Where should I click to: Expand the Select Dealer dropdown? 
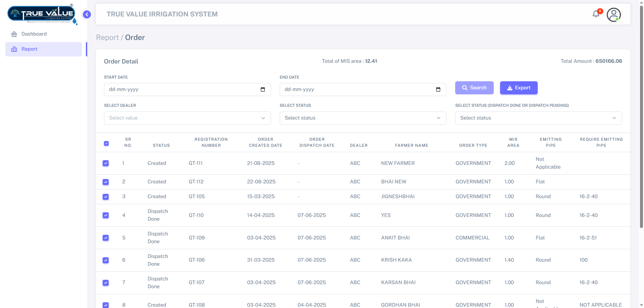tap(187, 118)
